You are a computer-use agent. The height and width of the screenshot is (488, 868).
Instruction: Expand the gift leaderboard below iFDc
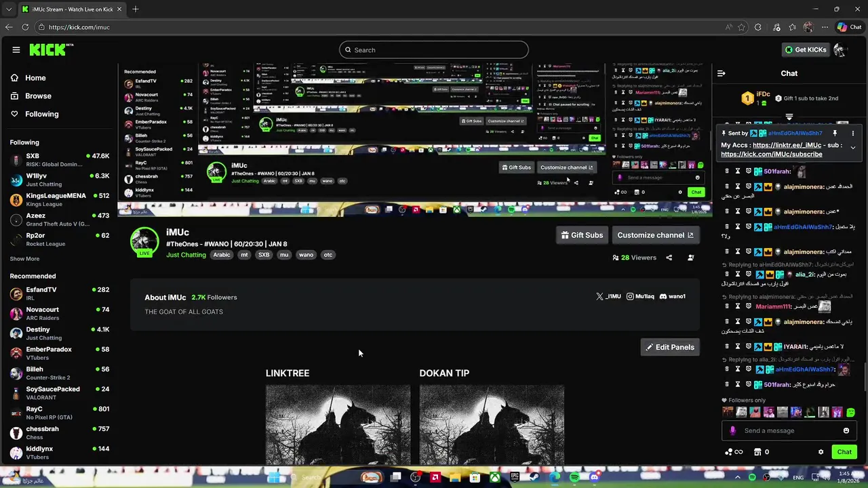789,117
